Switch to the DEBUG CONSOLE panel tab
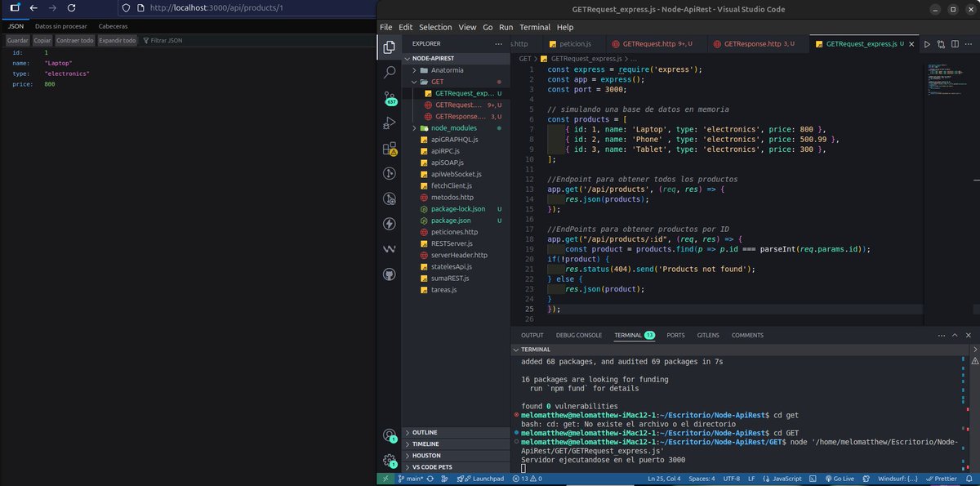Image resolution: width=980 pixels, height=486 pixels. pyautogui.click(x=578, y=335)
